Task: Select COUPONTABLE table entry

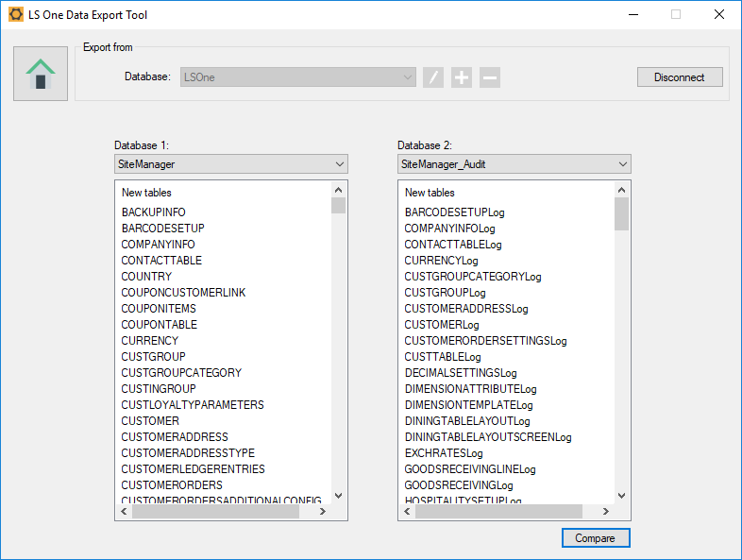Action: [x=159, y=325]
